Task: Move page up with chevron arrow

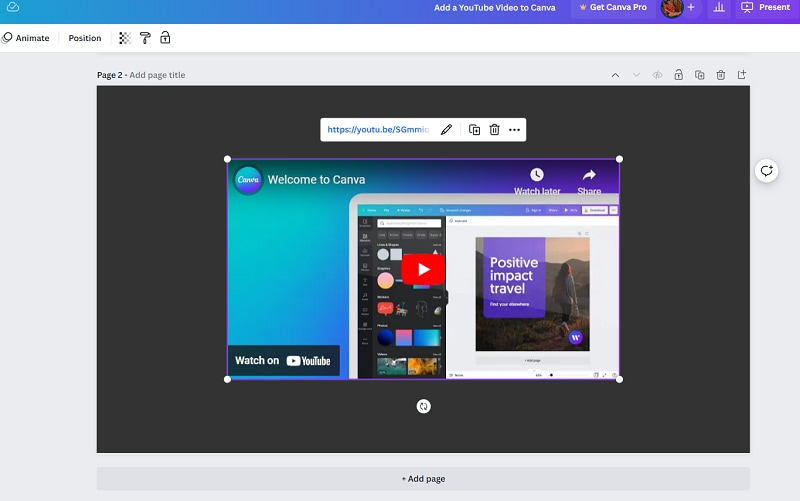Action: pyautogui.click(x=615, y=75)
